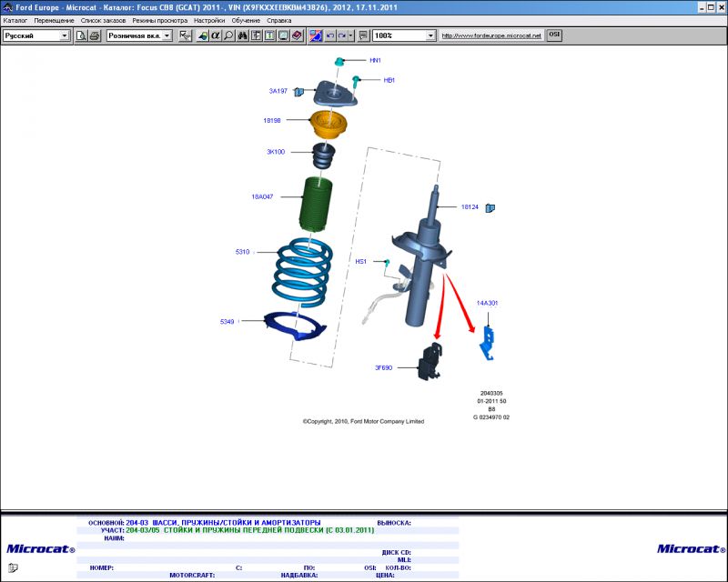Click the text info 'T' toolbar icon
Viewport: 728px width, 582px height.
269,35
